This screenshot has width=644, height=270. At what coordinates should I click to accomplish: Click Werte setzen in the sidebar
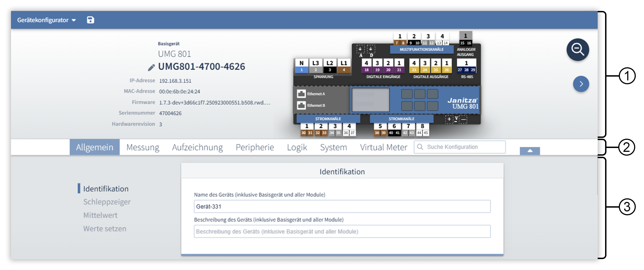(105, 229)
